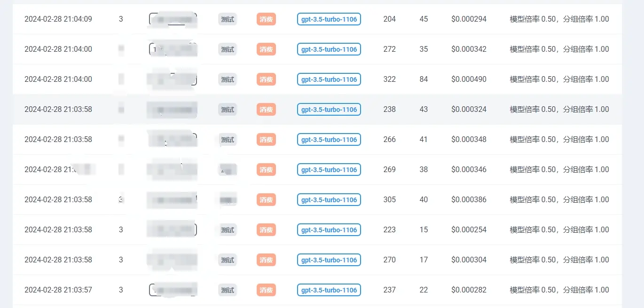Click the 消费 tag in the $0.000348 row
644x308 pixels.
[x=266, y=140]
